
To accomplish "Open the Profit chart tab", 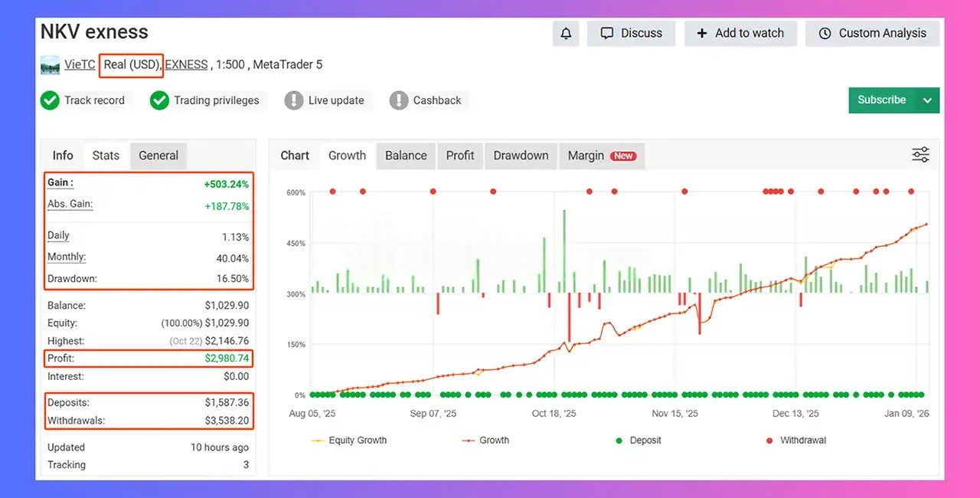I will pyautogui.click(x=460, y=156).
